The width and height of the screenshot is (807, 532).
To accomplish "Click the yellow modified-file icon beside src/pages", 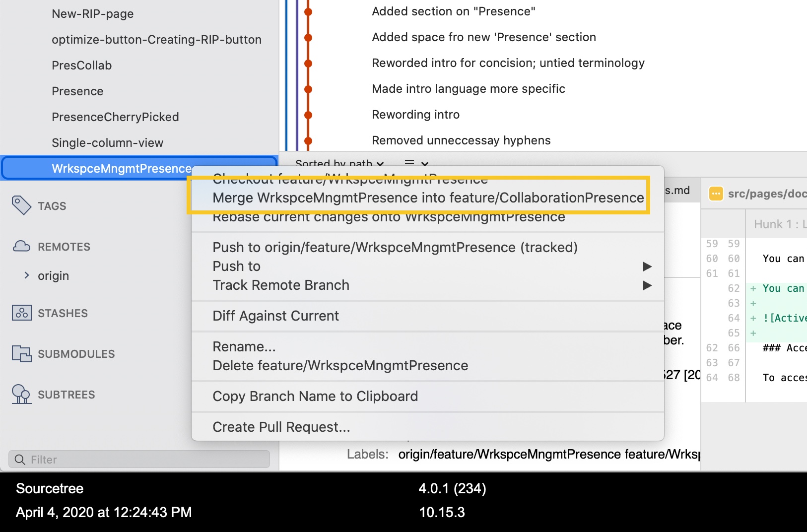I will [x=716, y=194].
